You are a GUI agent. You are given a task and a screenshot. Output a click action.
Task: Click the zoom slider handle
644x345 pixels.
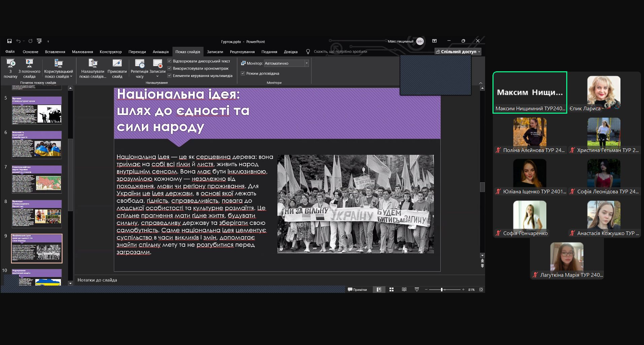(442, 290)
